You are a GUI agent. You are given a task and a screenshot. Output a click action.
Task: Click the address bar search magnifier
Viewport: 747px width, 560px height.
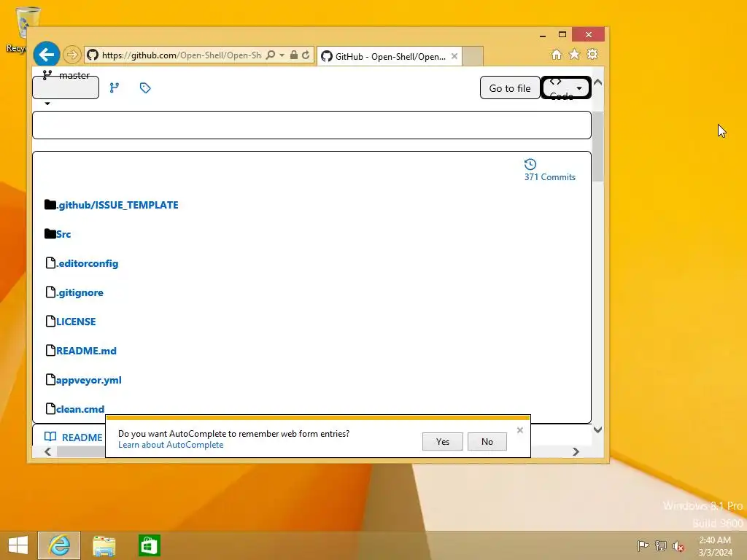pyautogui.click(x=271, y=55)
